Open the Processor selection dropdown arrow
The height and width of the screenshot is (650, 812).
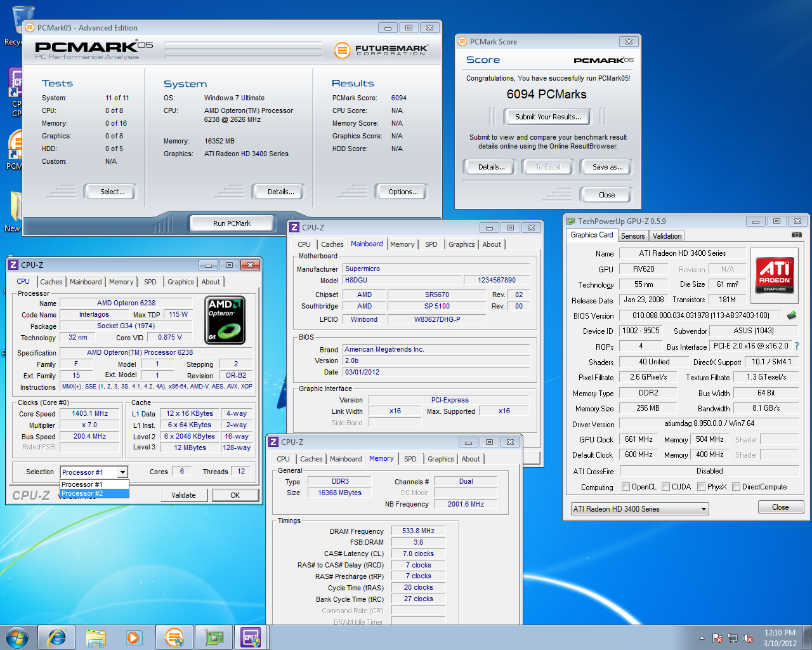[122, 472]
